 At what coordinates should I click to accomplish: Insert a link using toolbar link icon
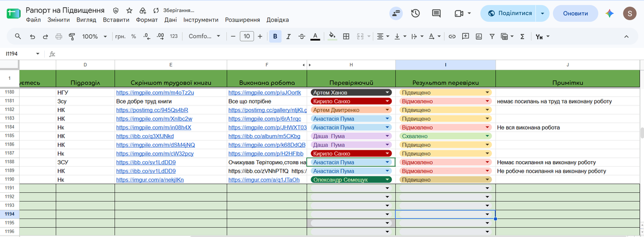point(452,36)
